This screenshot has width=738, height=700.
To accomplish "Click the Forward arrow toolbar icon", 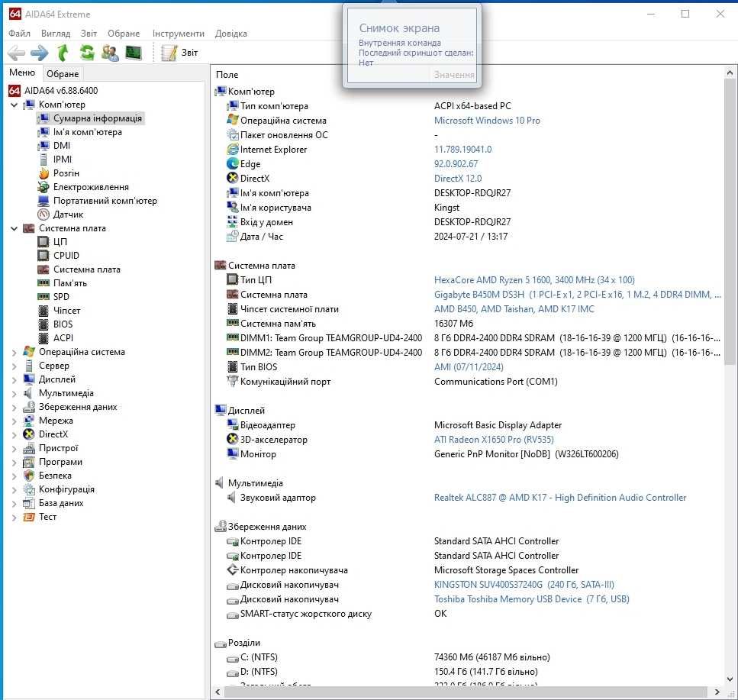I will tap(40, 53).
